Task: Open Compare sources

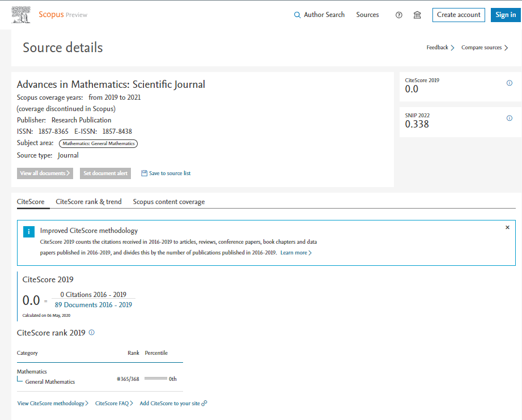Action: coord(484,48)
